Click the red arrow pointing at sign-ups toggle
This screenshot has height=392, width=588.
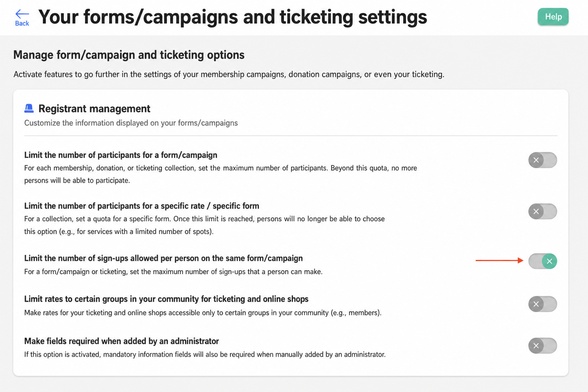[500, 260]
